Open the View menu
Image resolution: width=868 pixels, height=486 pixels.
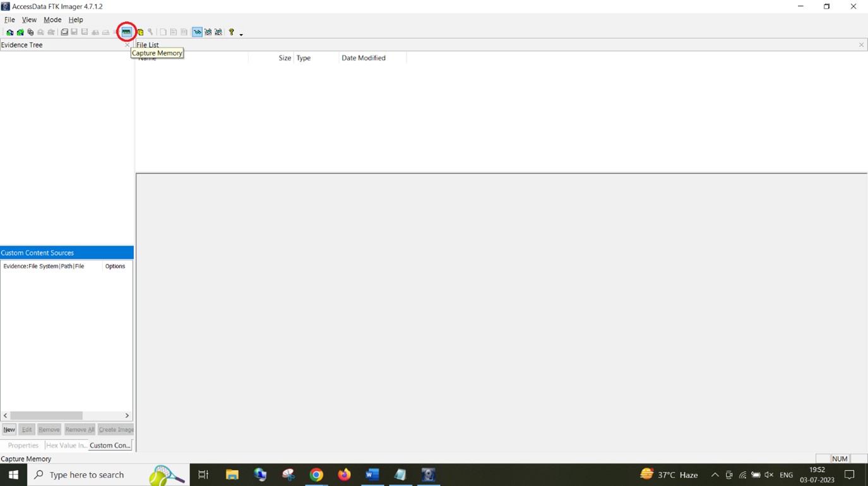pos(29,20)
